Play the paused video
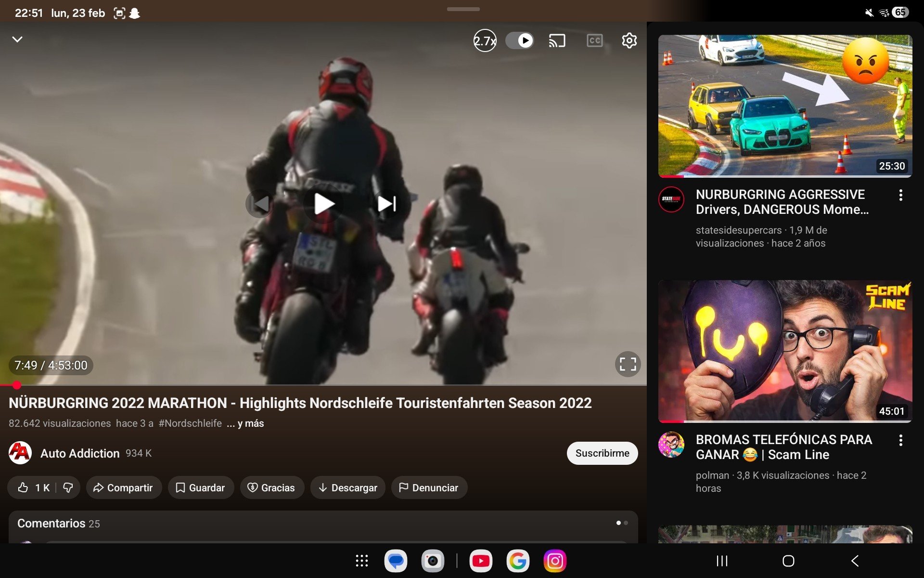 click(324, 204)
